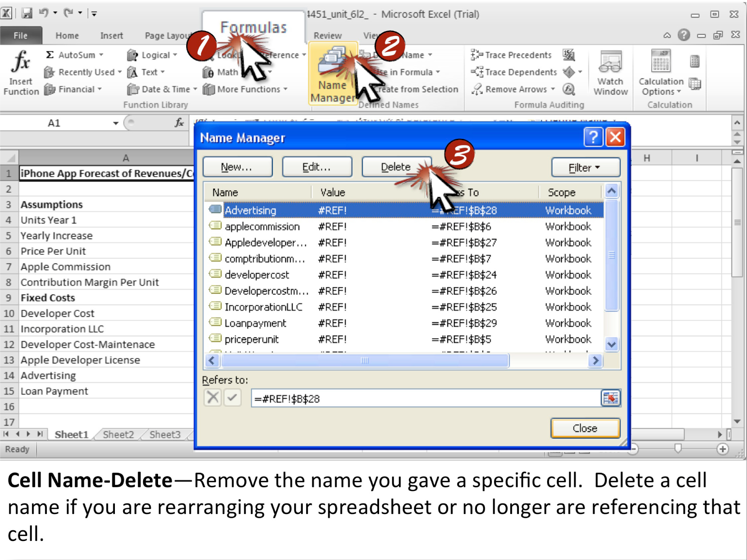Minimize the ribbon with the caret icon
Viewport: 747px width, 560px height.
[x=667, y=35]
